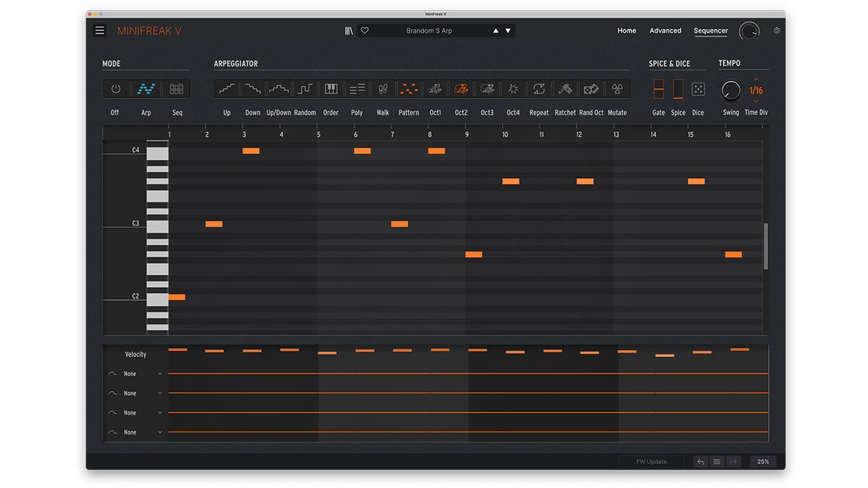Viewport: 868px width, 488px height.
Task: Toggle the Mutate modifier
Action: (x=617, y=89)
